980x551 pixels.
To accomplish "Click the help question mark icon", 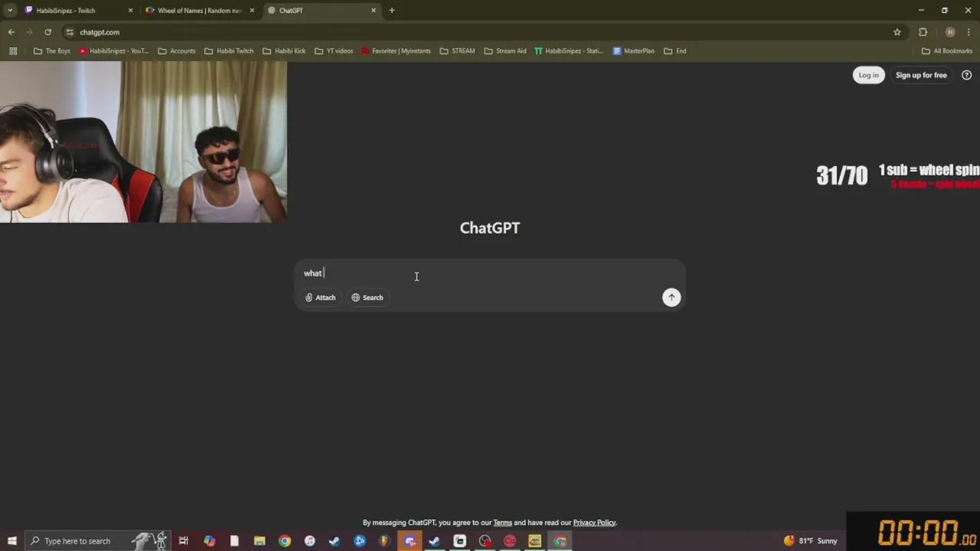I will pos(966,75).
